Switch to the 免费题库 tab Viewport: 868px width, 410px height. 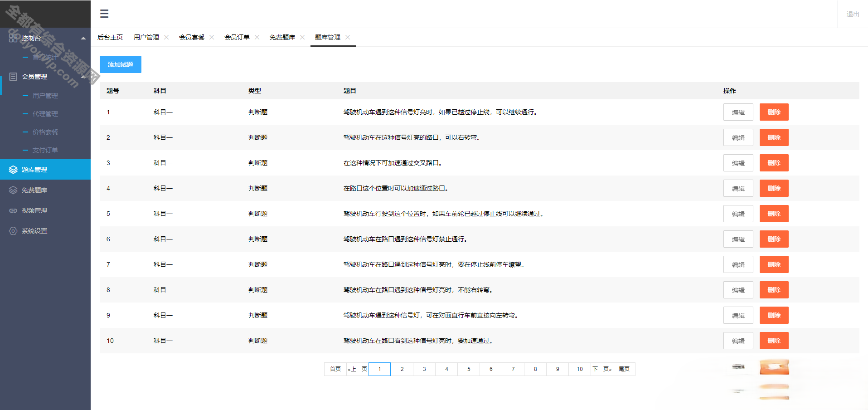(282, 37)
